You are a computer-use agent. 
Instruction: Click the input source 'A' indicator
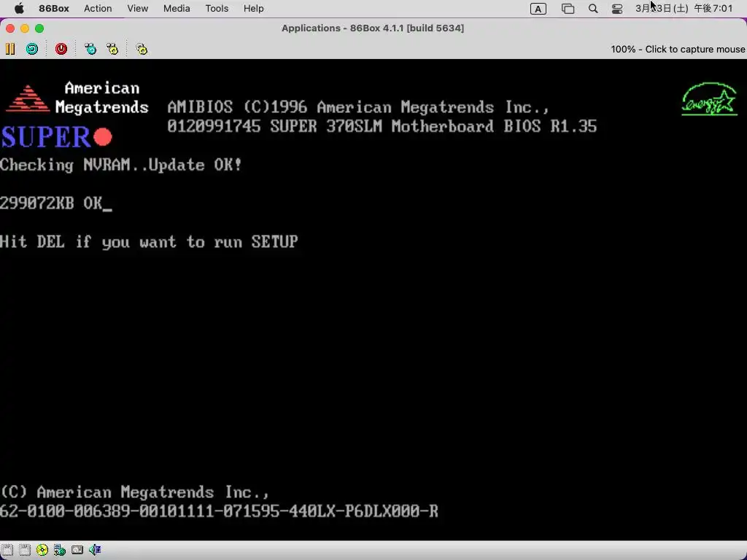[538, 9]
